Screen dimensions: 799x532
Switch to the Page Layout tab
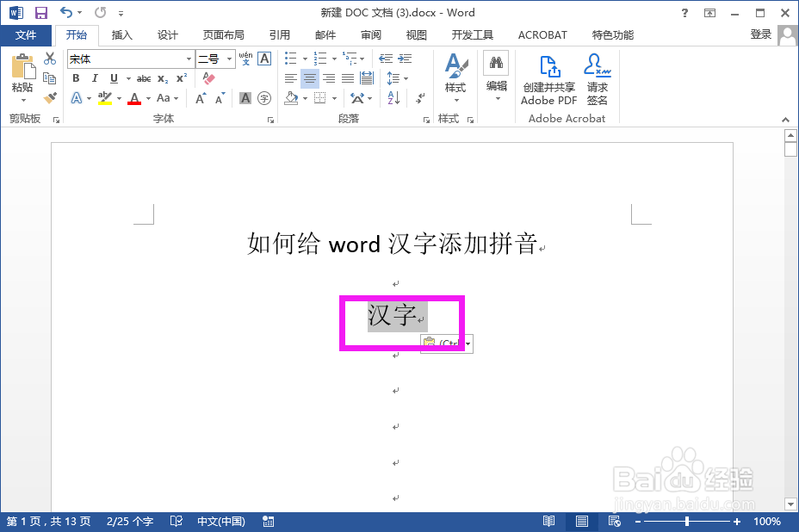pyautogui.click(x=224, y=35)
